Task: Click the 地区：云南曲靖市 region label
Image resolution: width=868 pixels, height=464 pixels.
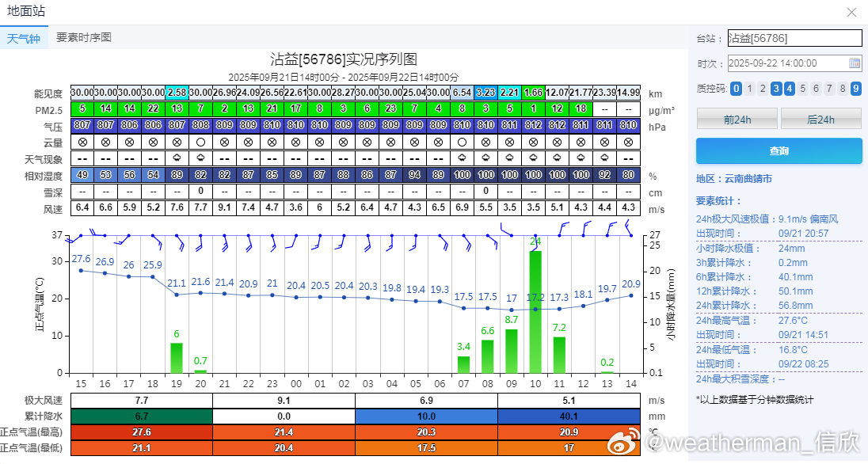Action: pos(734,179)
